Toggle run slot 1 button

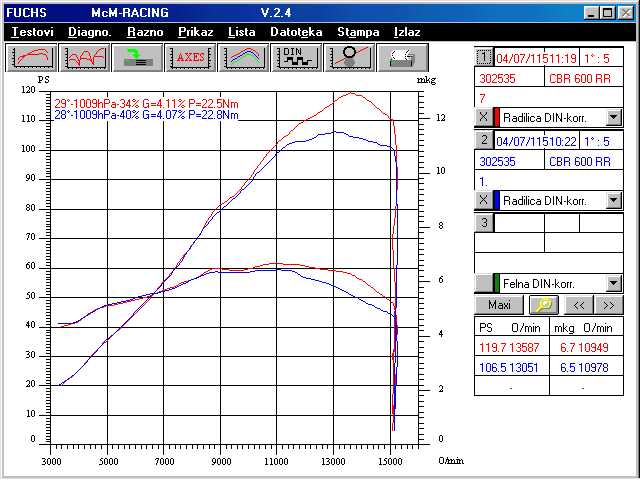484,56
